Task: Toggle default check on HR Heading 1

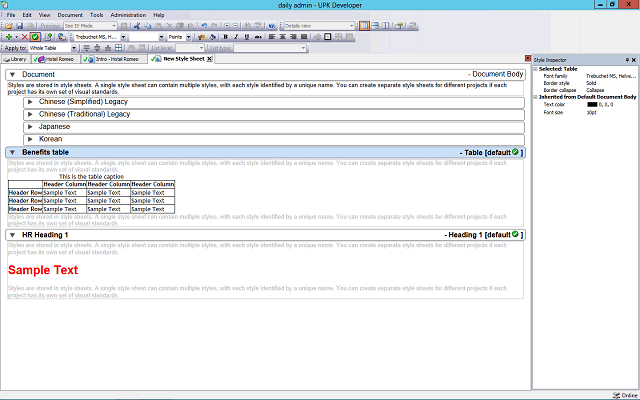Action: [x=514, y=234]
